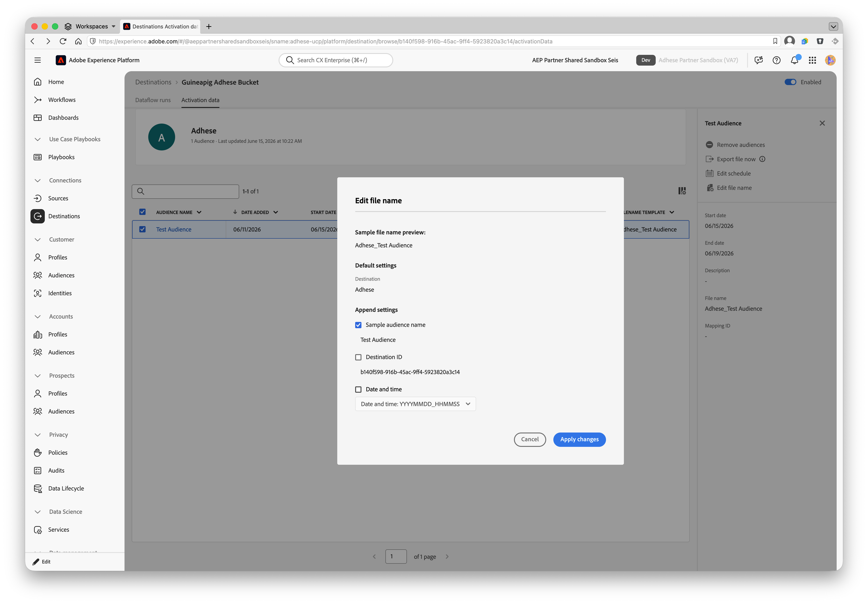Screen dimensions: 868x604
Task: Switch to the Dataflow runs tab
Action: tap(153, 100)
